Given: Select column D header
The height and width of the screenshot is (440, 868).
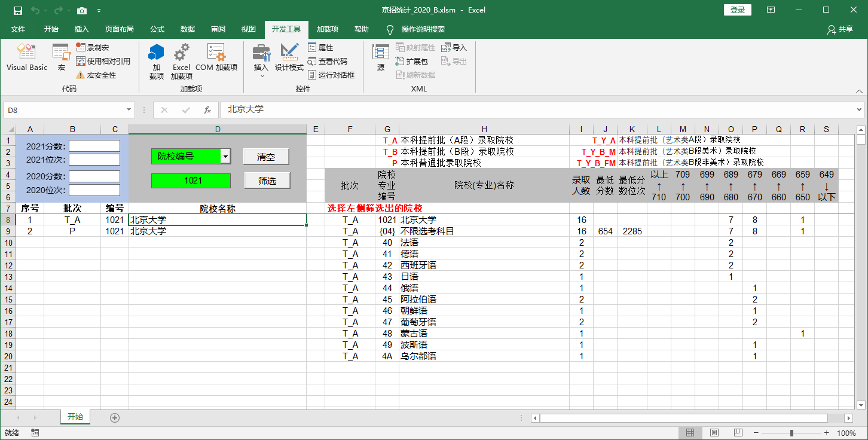Looking at the screenshot, I should pyautogui.click(x=218, y=129).
